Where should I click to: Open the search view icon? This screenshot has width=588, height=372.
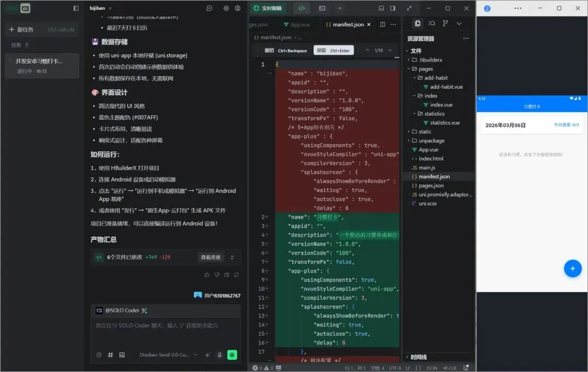(x=432, y=23)
